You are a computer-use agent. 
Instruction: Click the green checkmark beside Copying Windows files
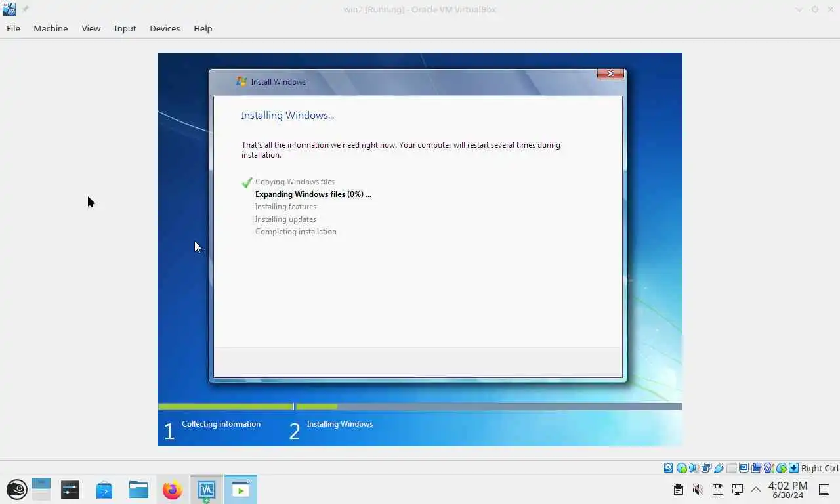[247, 182]
